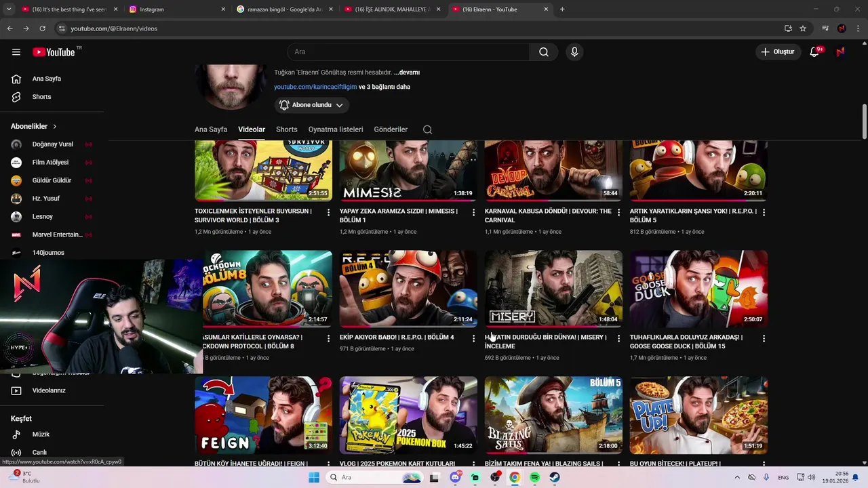868x488 pixels.
Task: Open options for Mimesis Bölüm 1 video
Action: pos(473,212)
